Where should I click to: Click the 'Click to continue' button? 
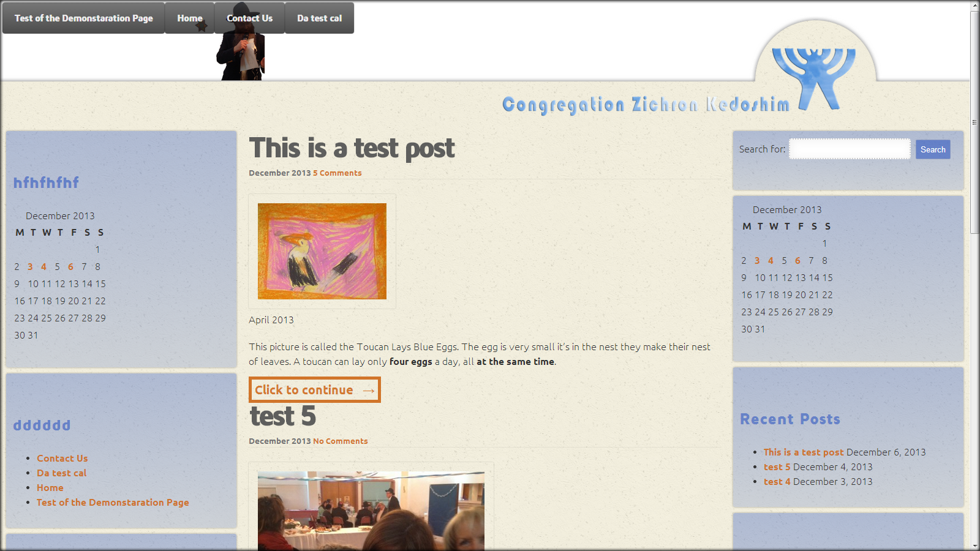pyautogui.click(x=315, y=390)
